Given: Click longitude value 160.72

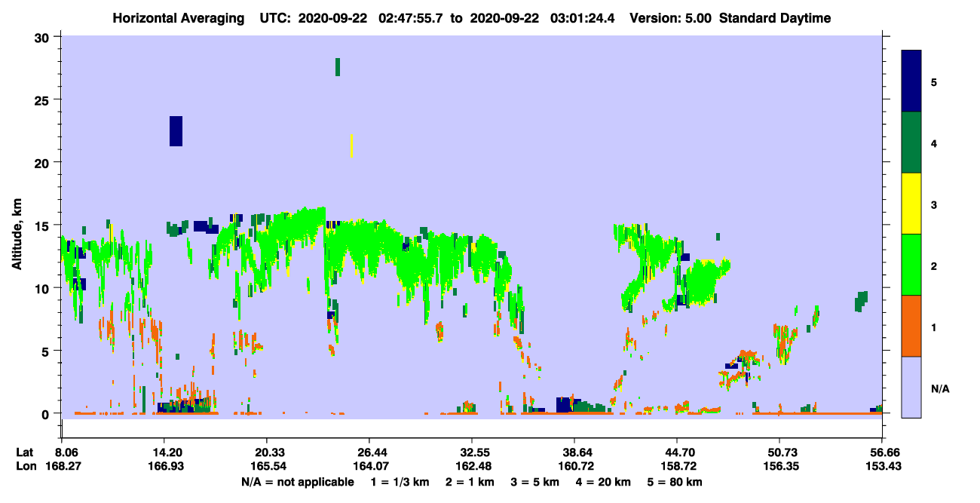Looking at the screenshot, I should 575,467.
